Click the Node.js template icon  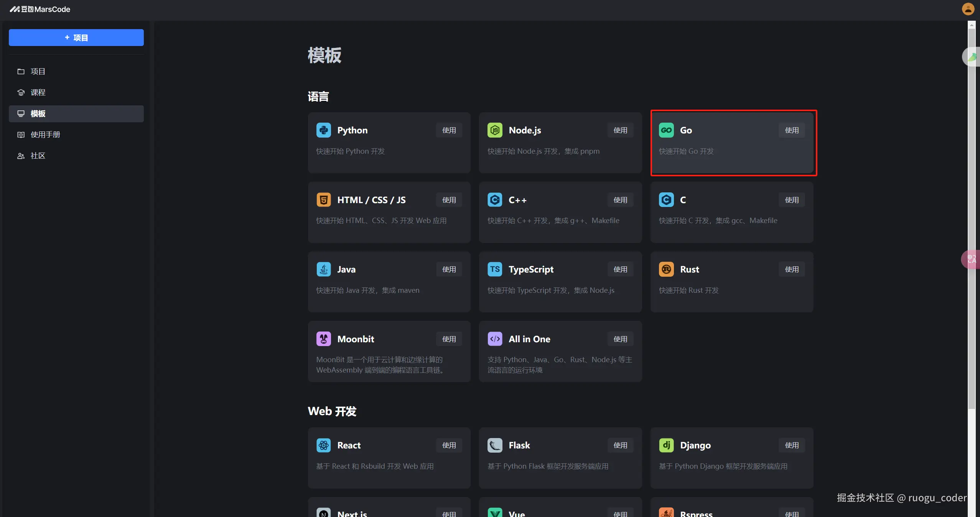[x=495, y=130]
